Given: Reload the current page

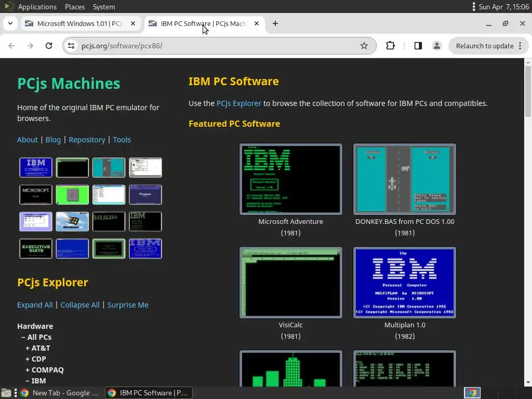Looking at the screenshot, I should [49, 46].
